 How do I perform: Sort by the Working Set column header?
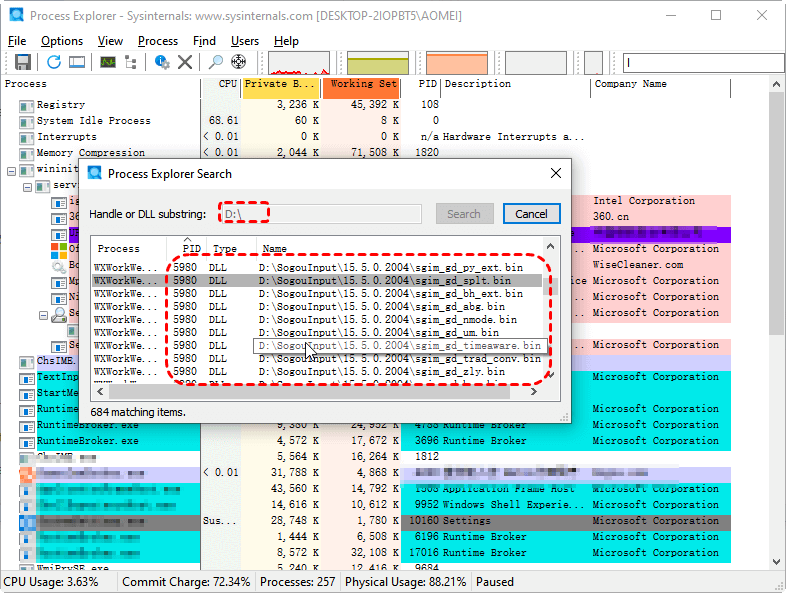click(361, 84)
